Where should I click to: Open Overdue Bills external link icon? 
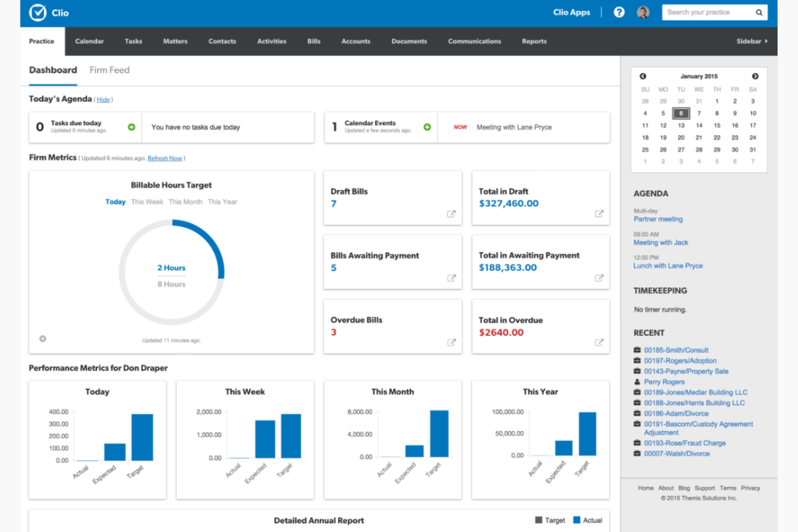451,342
